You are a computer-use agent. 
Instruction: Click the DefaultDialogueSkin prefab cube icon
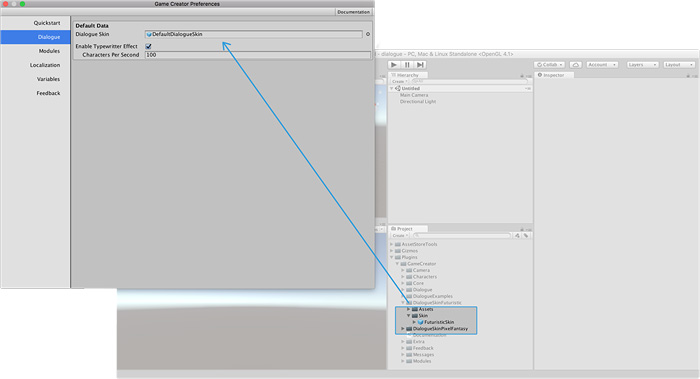point(149,34)
